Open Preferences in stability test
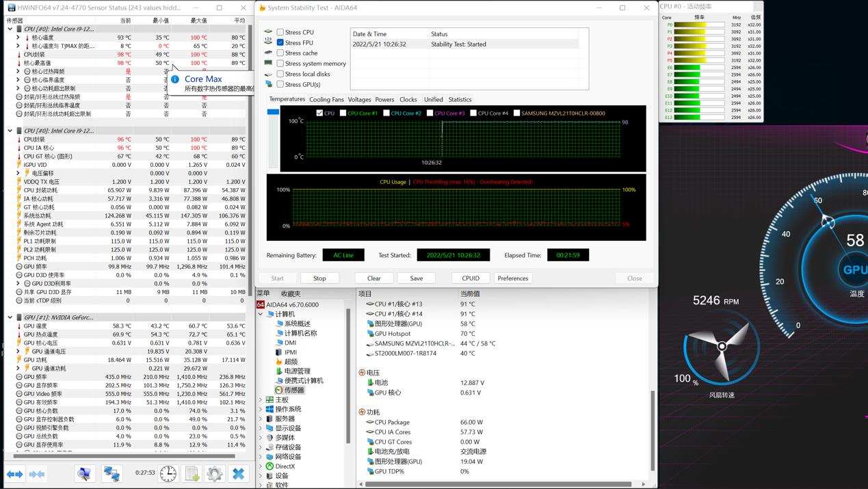This screenshot has height=489, width=868. (513, 278)
